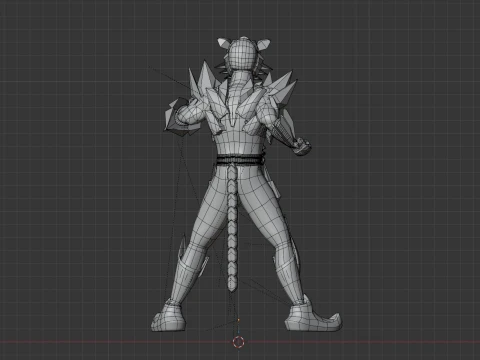The image size is (480, 360).
Task: Click the character's head mesh
Action: [242, 53]
